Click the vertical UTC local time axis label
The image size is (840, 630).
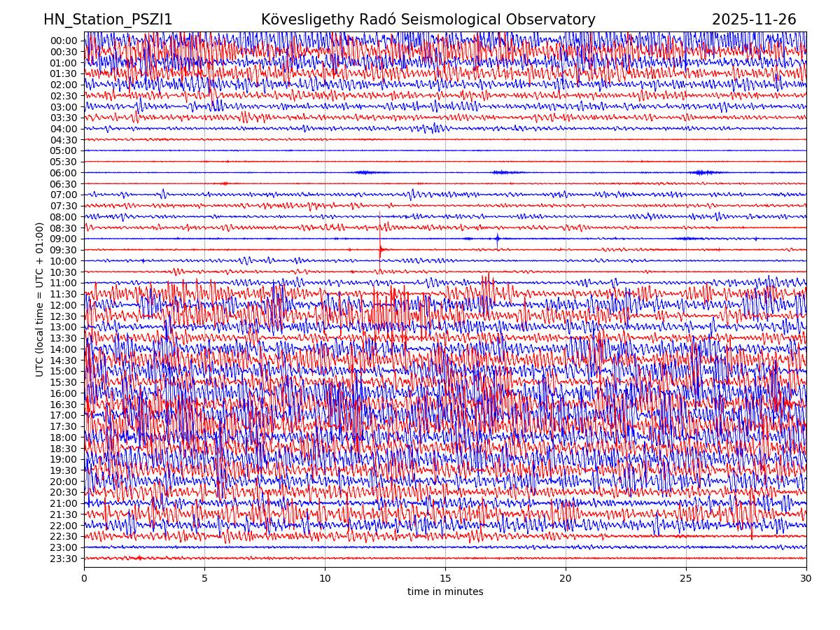click(40, 299)
